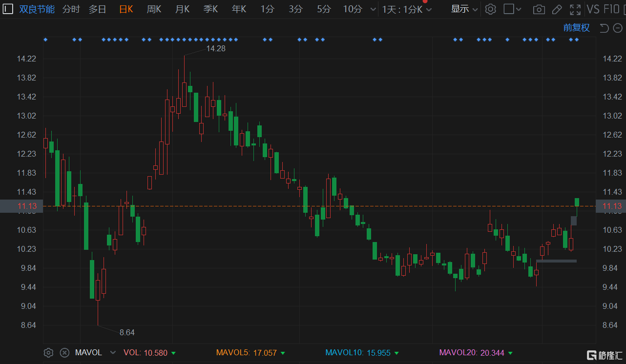Enter fullscreen chart mode

[575, 9]
